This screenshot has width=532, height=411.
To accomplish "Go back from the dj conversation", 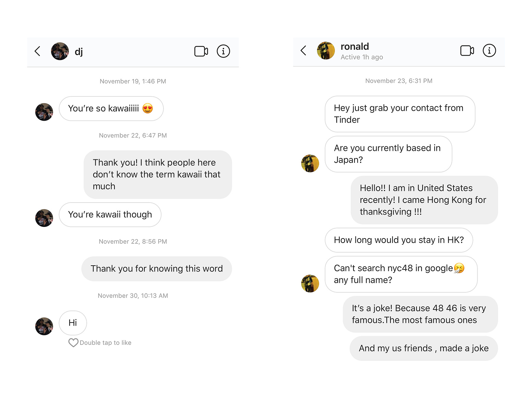I will [37, 51].
